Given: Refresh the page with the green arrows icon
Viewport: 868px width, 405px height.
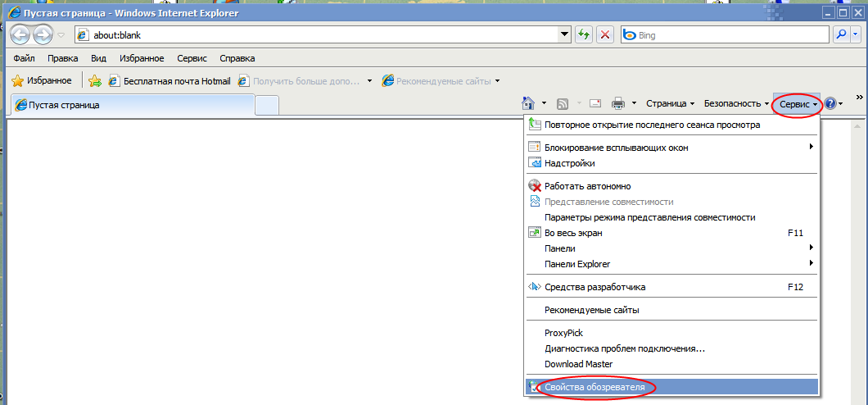Looking at the screenshot, I should [584, 34].
